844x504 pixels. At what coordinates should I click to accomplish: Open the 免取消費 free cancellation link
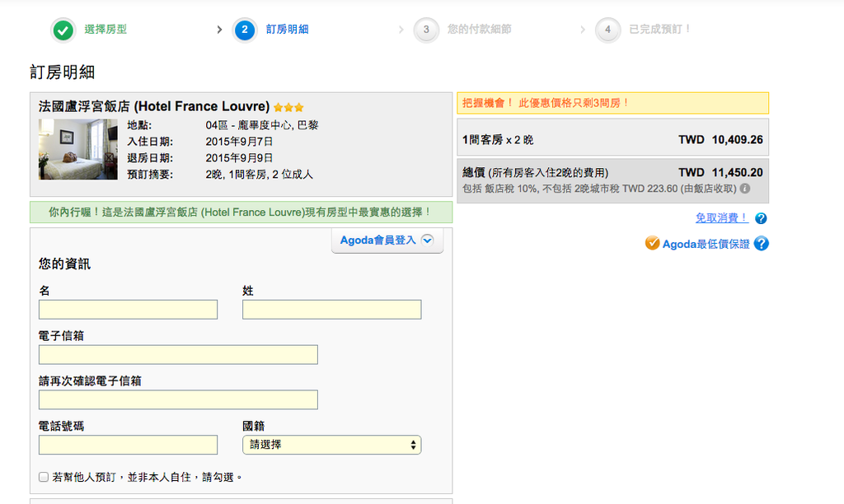pos(722,218)
